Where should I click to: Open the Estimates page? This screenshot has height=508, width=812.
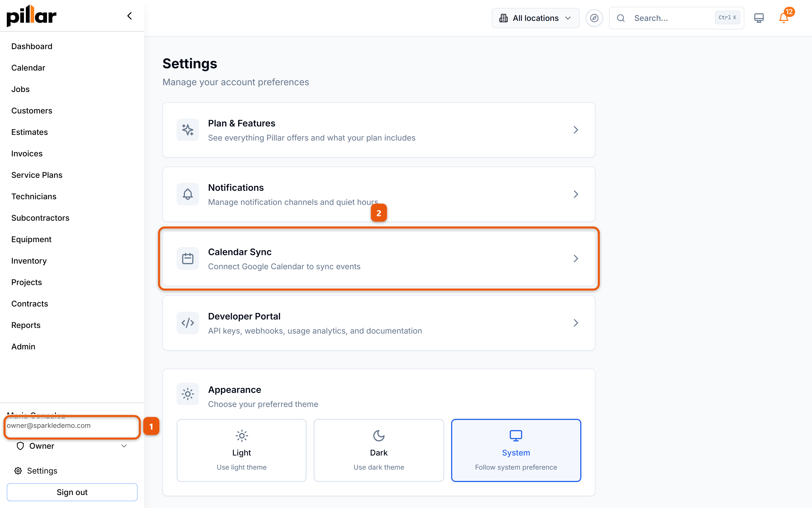tap(30, 132)
